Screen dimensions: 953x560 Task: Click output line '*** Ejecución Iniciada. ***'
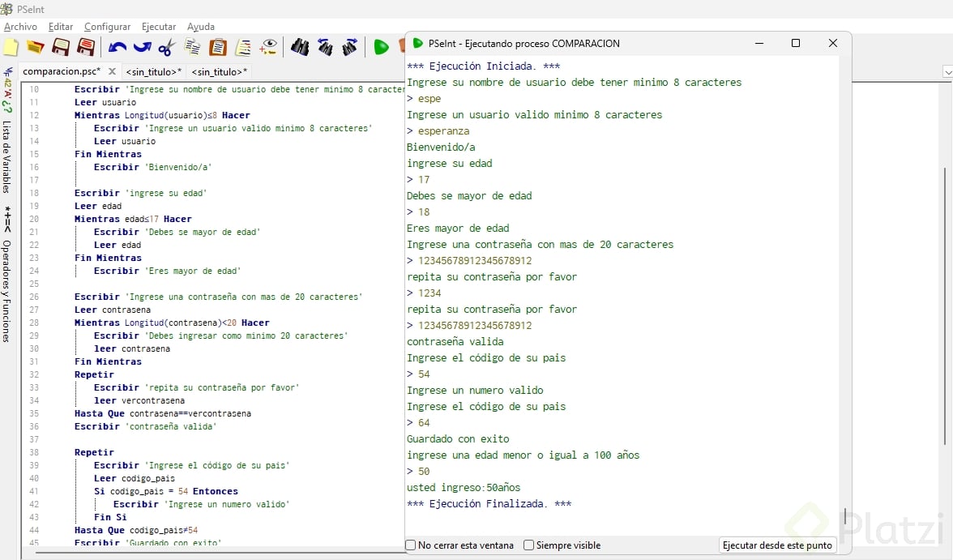484,66
